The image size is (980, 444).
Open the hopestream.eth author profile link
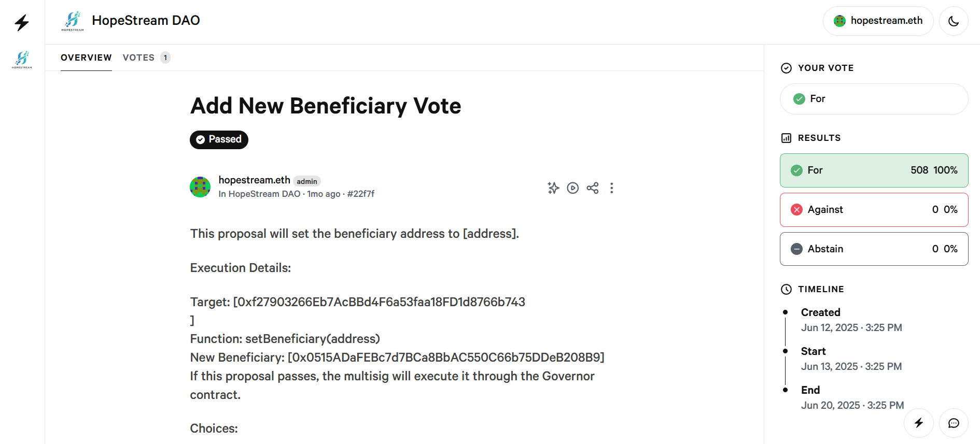pos(254,180)
